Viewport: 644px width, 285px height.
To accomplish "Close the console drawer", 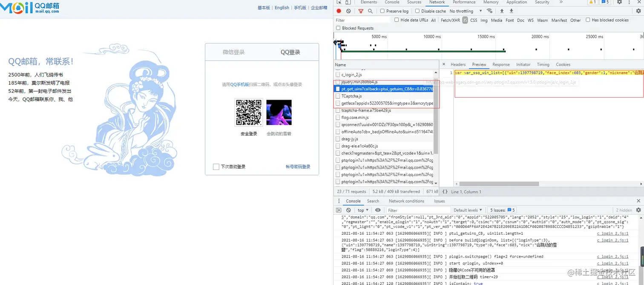I will (x=638, y=201).
